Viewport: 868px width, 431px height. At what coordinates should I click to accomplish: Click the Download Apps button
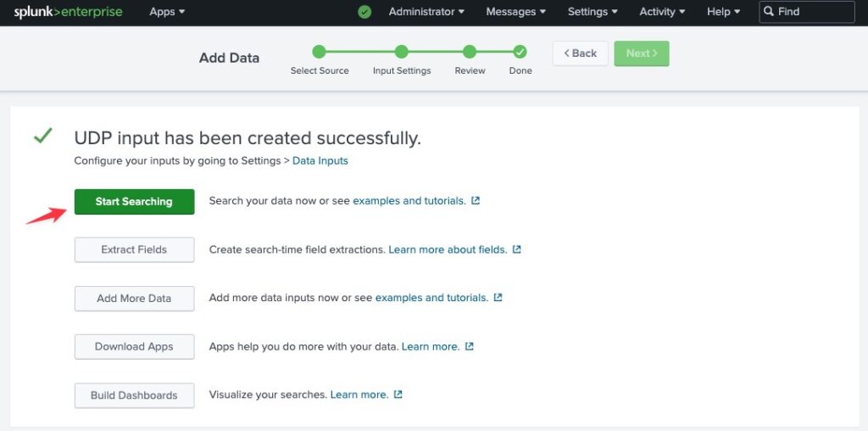[x=135, y=347]
